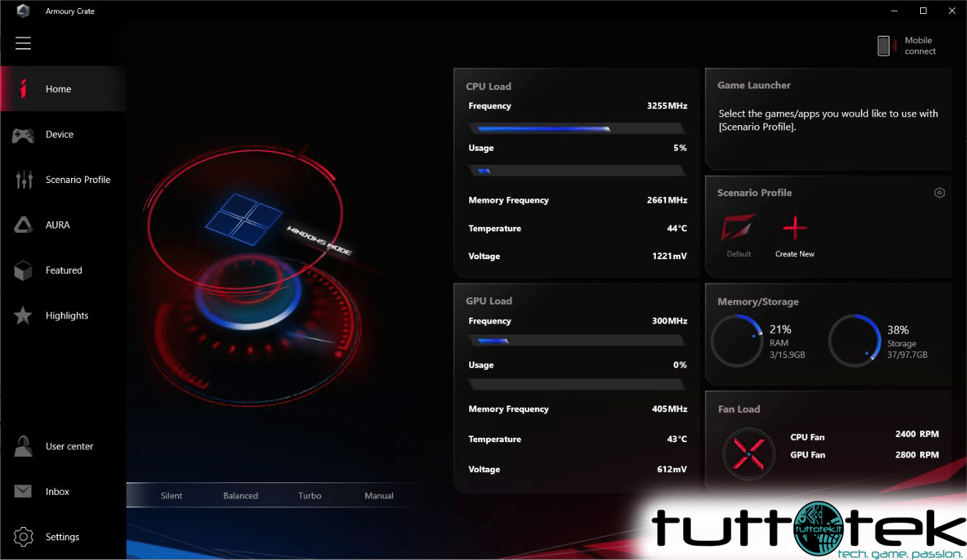967x560 pixels.
Task: Click the 2800 RPM GPU fan value
Action: click(x=916, y=455)
